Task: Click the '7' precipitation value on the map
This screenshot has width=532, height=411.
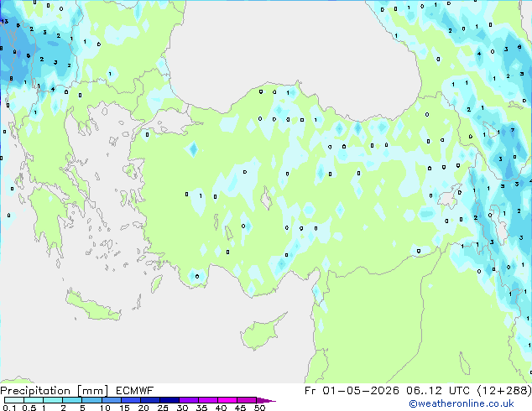Action: 513,130
